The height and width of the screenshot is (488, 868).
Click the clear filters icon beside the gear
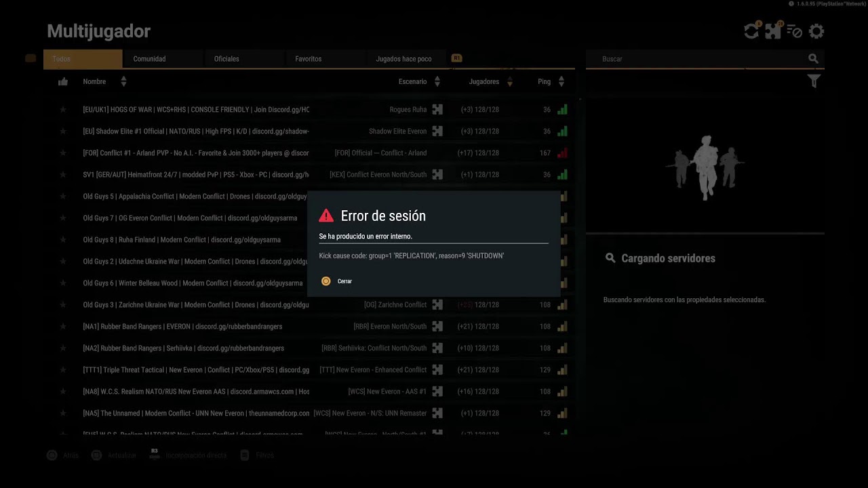[x=795, y=31]
